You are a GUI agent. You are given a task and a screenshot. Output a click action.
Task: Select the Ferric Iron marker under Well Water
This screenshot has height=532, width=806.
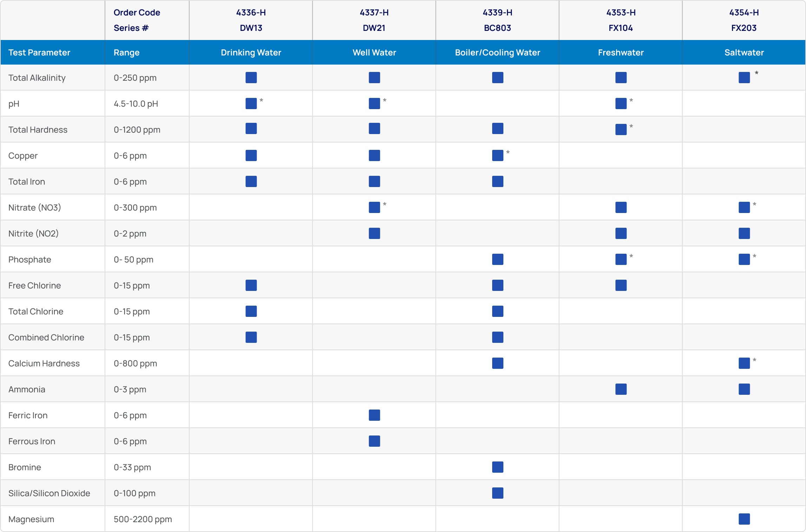coord(374,415)
